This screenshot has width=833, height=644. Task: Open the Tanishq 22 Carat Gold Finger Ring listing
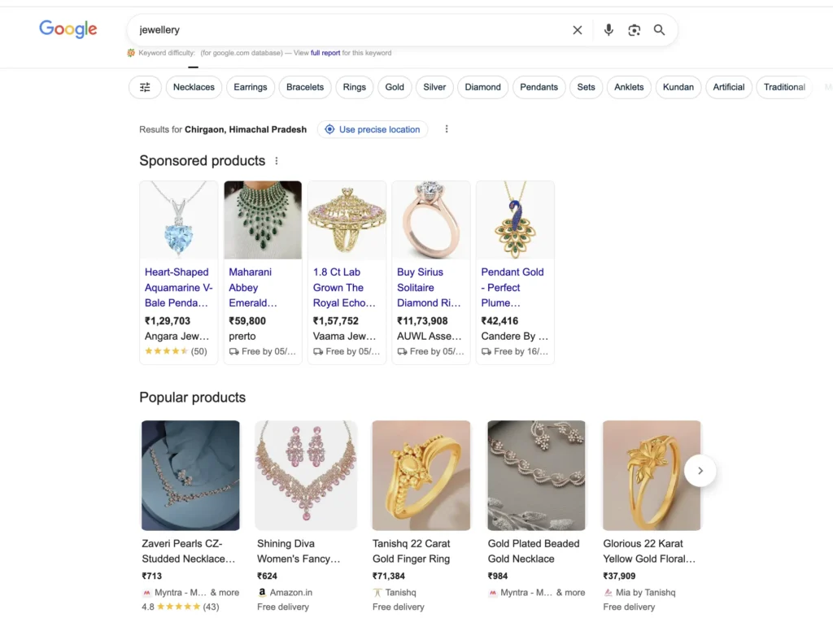point(421,476)
